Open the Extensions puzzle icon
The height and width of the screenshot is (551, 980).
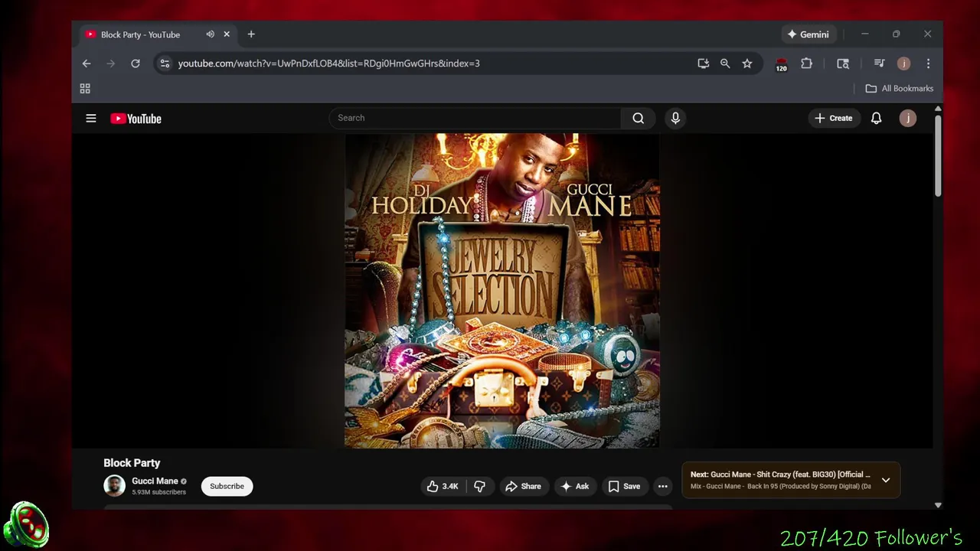click(x=806, y=64)
